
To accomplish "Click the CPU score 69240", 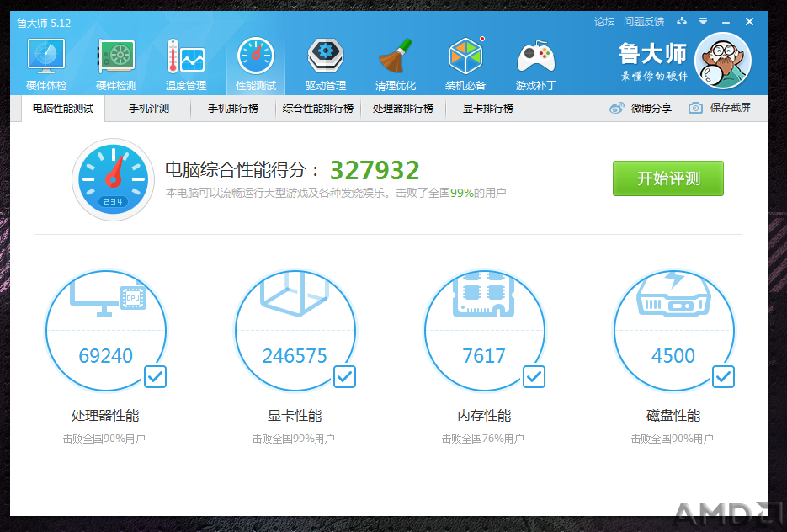I will coord(106,356).
